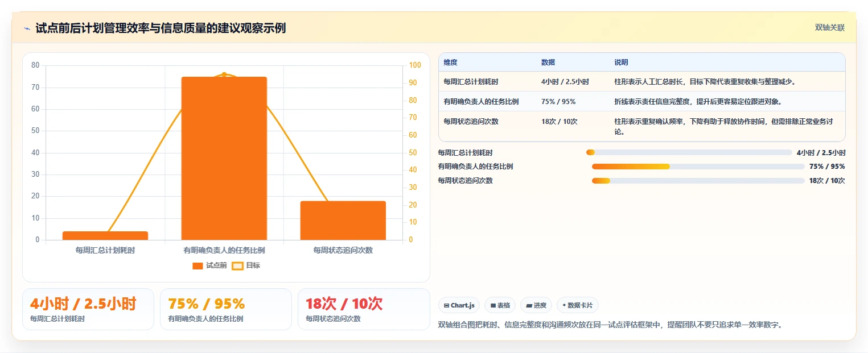The height and width of the screenshot is (353, 868).
Task: Click the x-axis label 每周状态追问次数
Action: pos(343,250)
